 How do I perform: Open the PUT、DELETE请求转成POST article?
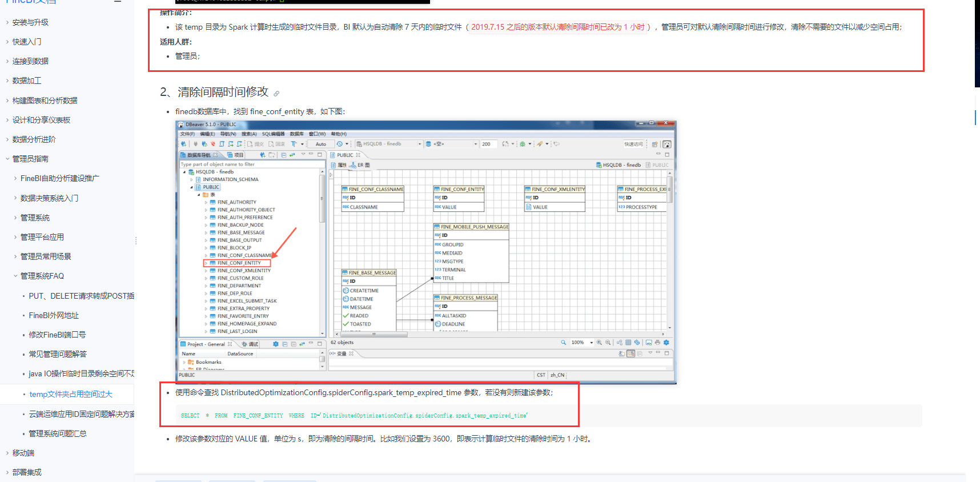pyautogui.click(x=82, y=296)
